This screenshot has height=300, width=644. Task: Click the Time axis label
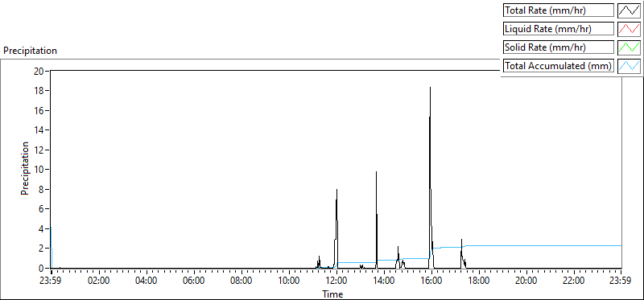click(332, 294)
